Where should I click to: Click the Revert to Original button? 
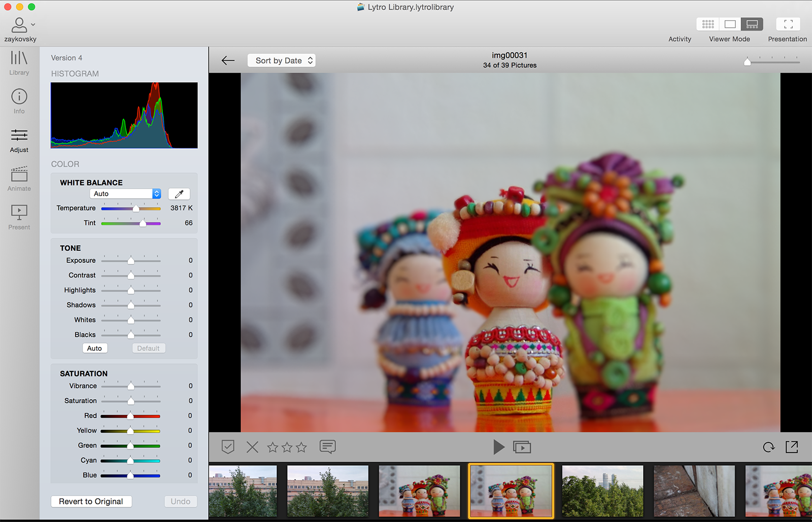91,501
